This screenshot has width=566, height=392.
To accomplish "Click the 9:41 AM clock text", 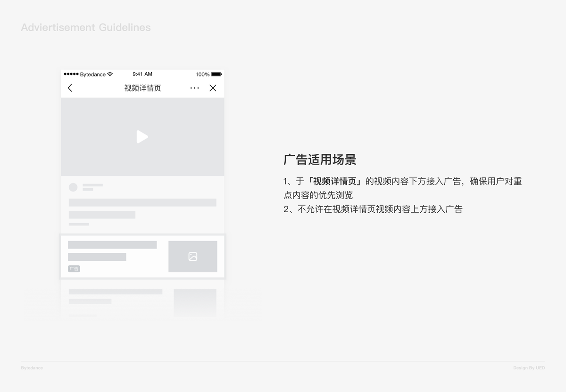I will point(143,74).
